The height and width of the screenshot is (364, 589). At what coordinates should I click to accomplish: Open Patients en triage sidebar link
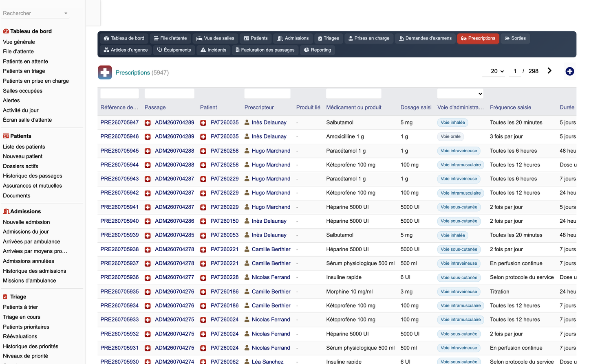tap(24, 71)
